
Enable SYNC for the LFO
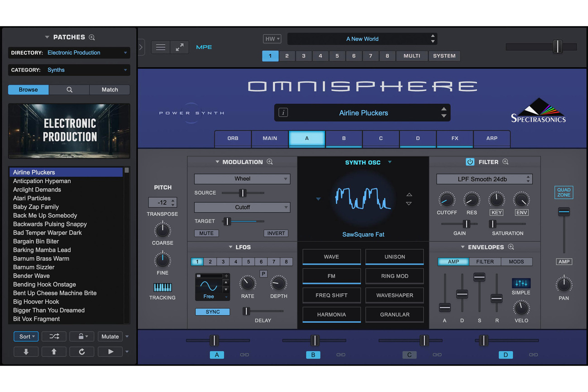point(212,311)
